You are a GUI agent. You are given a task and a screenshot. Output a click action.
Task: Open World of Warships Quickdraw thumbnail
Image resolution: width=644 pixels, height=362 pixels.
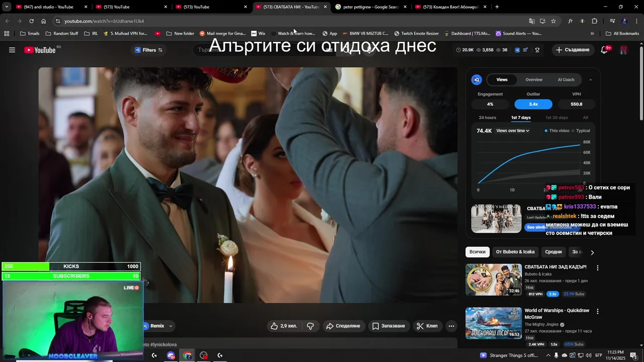coord(494,323)
